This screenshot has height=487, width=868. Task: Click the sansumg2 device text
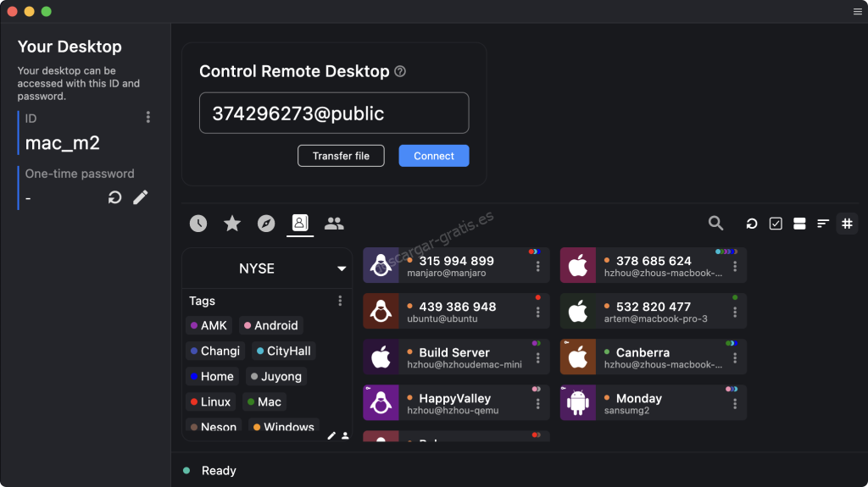tap(626, 411)
